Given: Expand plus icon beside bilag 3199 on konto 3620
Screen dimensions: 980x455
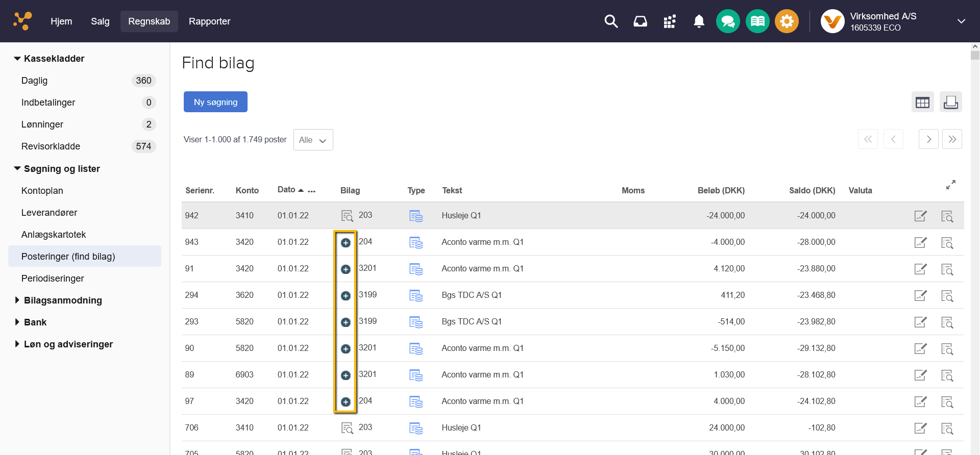Looking at the screenshot, I should pyautogui.click(x=346, y=296).
